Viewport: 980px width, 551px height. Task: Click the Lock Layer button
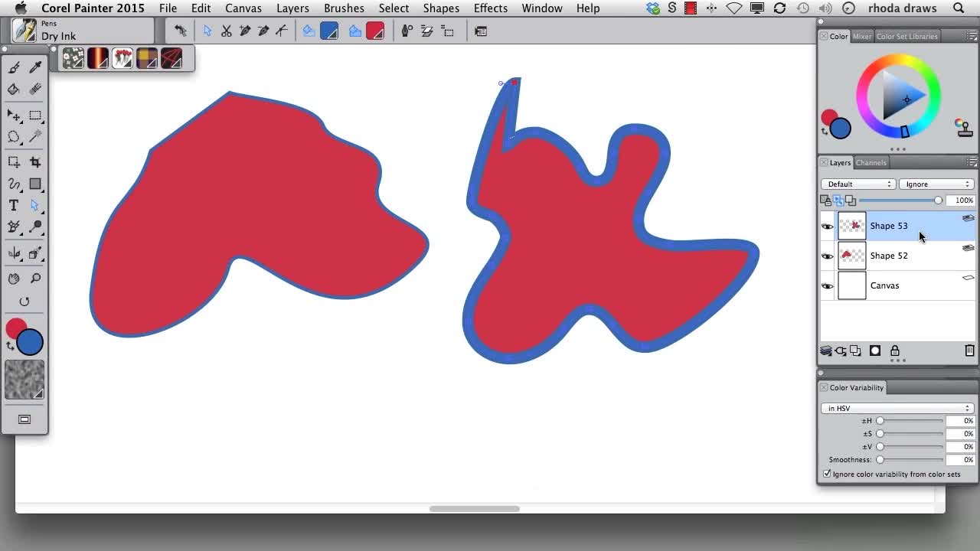[894, 351]
